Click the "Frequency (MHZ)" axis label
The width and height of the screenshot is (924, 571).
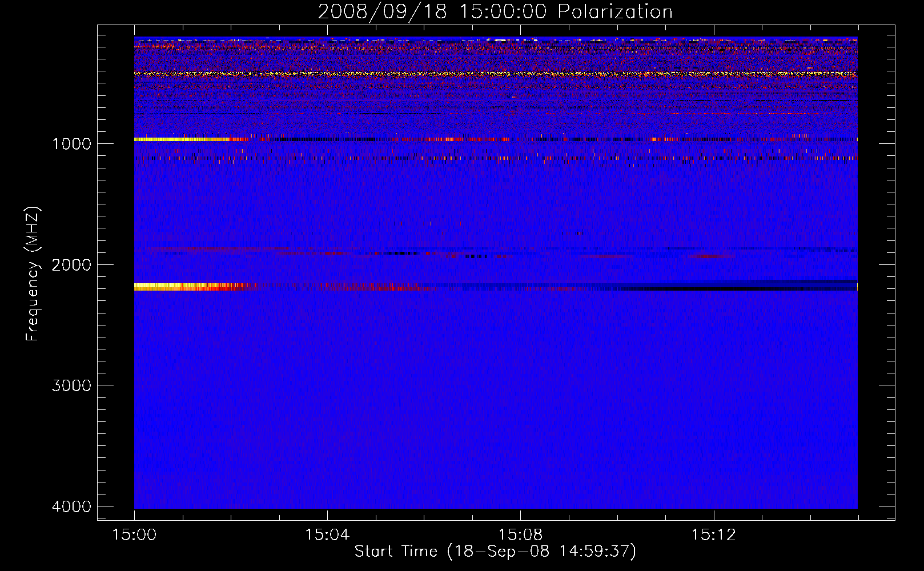click(33, 274)
